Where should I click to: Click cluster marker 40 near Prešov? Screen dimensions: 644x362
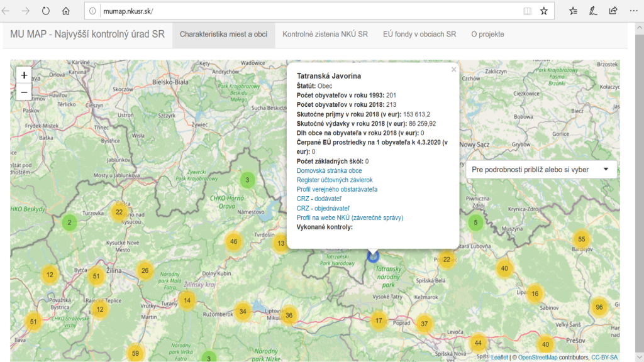[545, 345]
